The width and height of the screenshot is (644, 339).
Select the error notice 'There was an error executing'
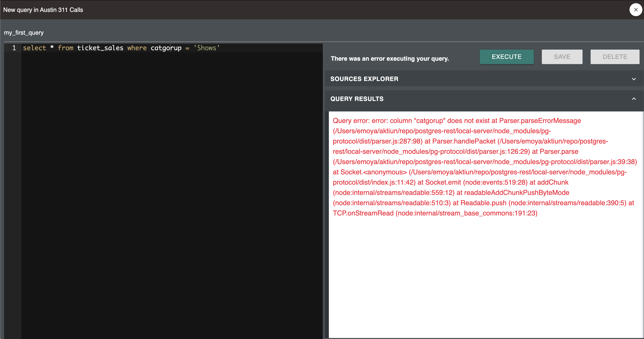click(389, 58)
